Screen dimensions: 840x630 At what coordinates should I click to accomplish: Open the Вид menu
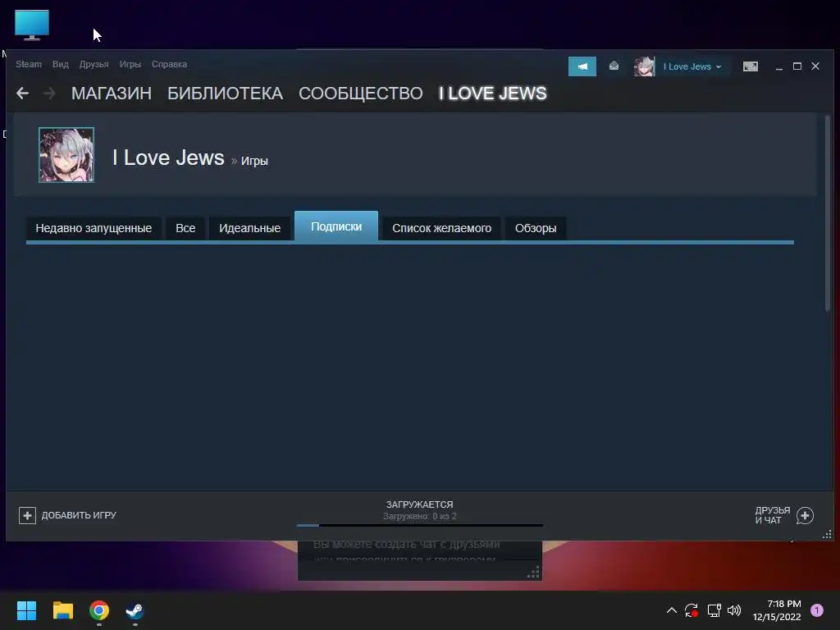click(61, 64)
